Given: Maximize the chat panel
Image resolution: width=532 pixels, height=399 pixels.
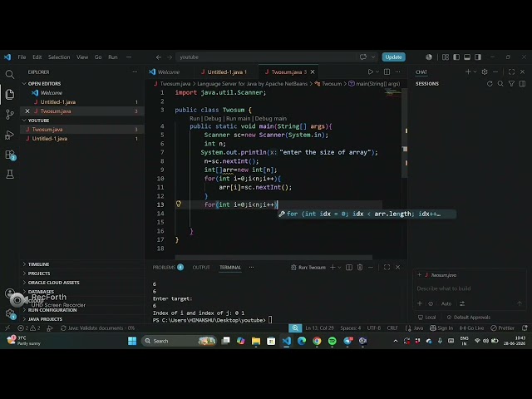Looking at the screenshot, I should (512, 72).
